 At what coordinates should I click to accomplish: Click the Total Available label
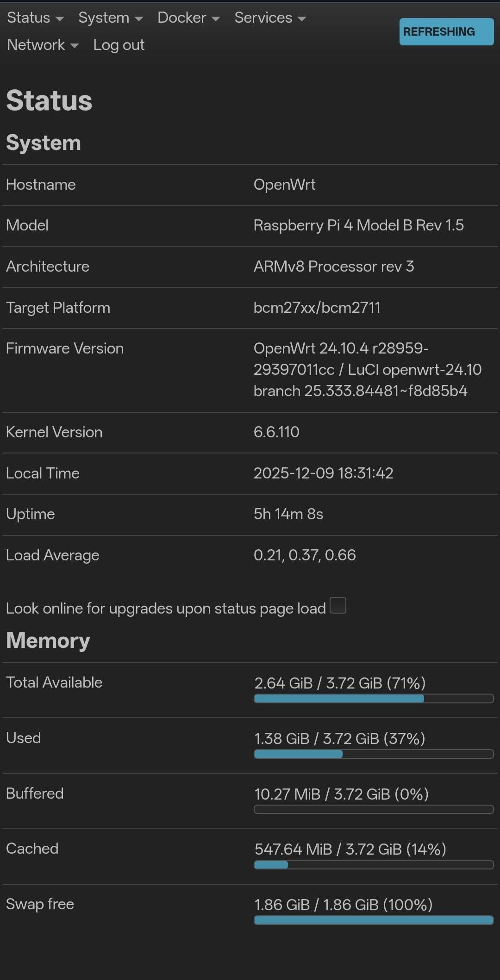[54, 682]
